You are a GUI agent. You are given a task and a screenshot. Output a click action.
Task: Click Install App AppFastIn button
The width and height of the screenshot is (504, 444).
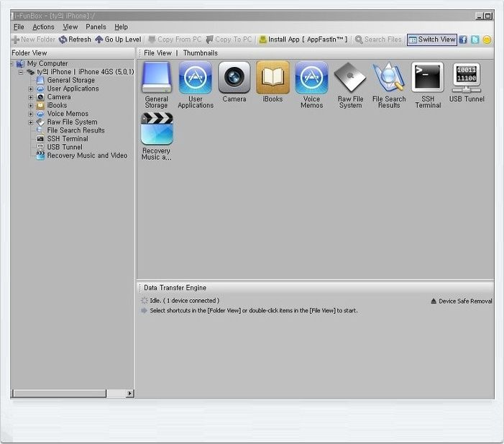(x=303, y=40)
